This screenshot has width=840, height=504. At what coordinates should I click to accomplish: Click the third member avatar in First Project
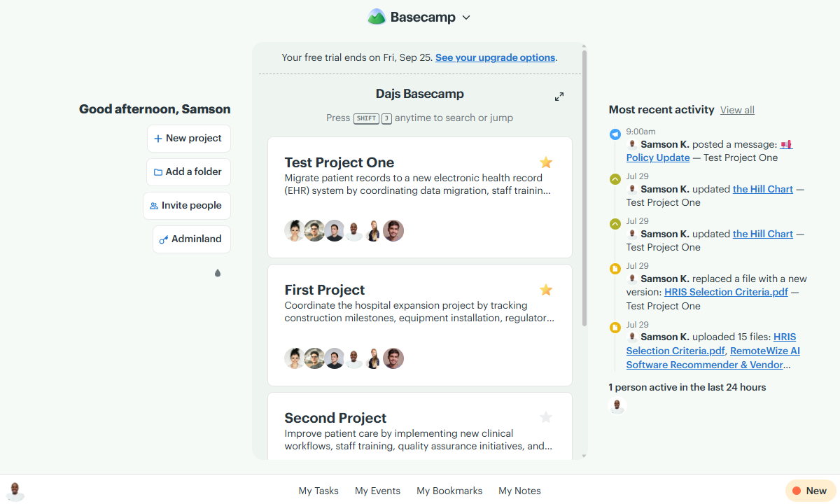coord(335,358)
